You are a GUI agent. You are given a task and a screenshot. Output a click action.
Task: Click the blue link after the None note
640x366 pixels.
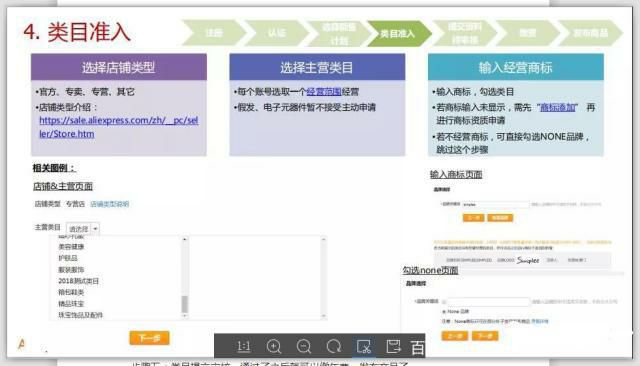click(x=540, y=321)
